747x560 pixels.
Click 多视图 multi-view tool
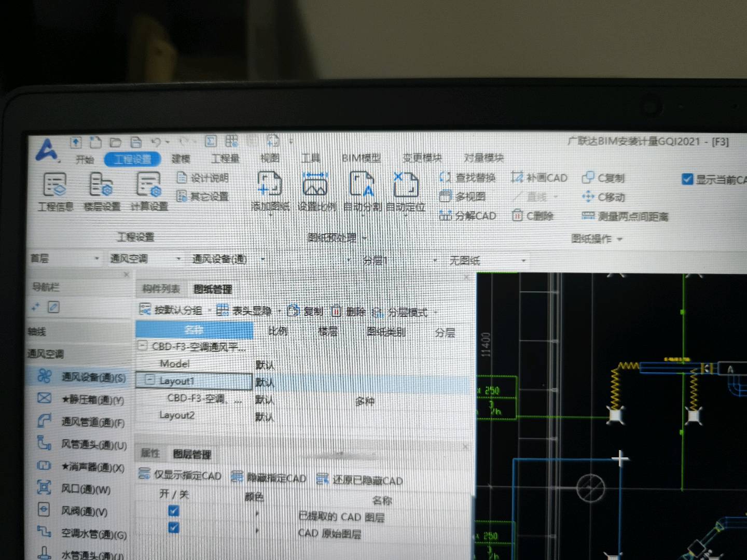463,197
